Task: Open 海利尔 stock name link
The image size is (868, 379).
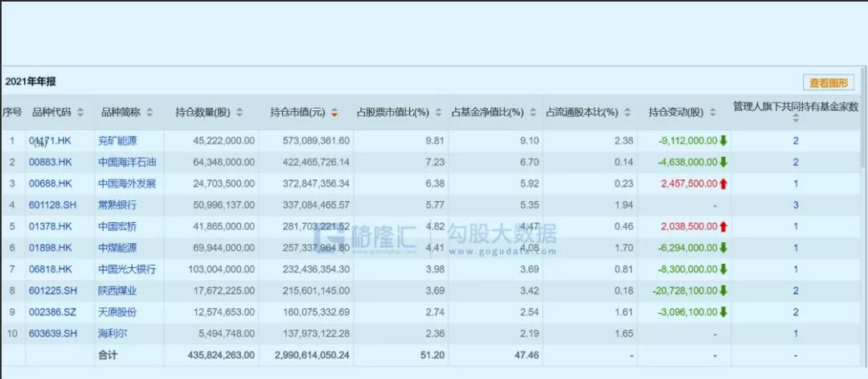Action: (x=113, y=334)
